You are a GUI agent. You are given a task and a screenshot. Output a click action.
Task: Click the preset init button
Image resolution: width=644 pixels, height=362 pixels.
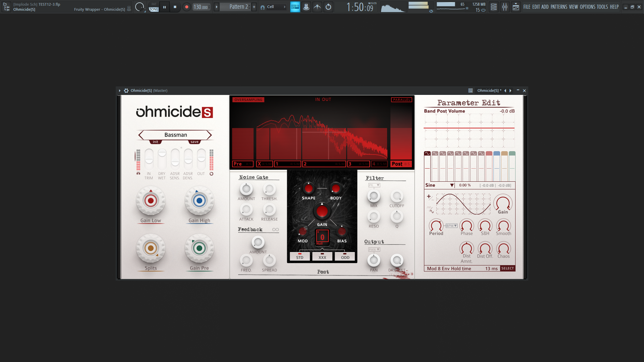155,142
